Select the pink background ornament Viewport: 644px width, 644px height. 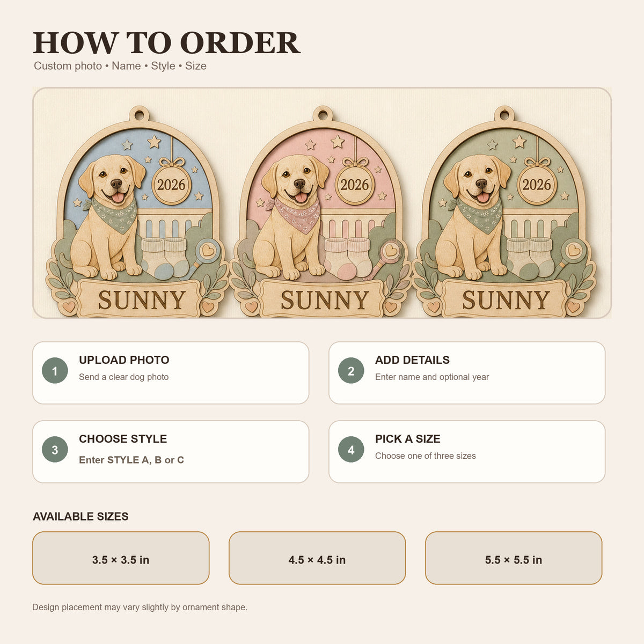coord(322,212)
